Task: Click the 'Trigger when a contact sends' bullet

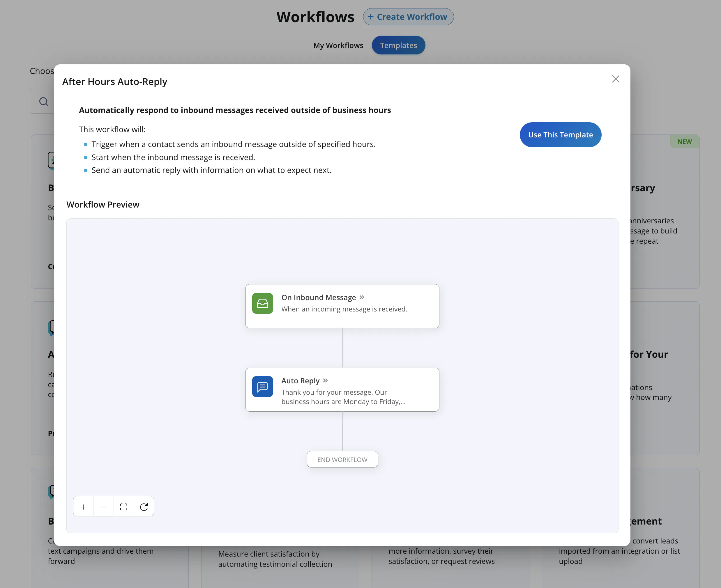Action: click(234, 144)
